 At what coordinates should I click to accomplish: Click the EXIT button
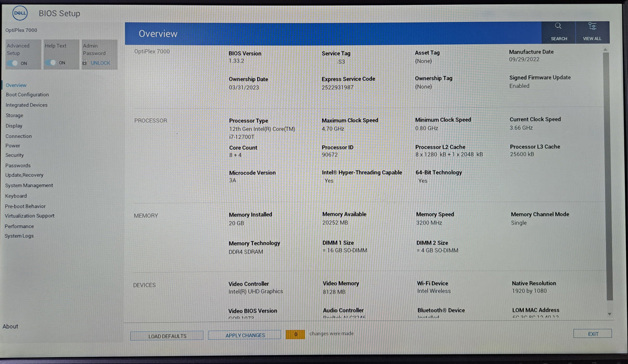[x=593, y=334]
